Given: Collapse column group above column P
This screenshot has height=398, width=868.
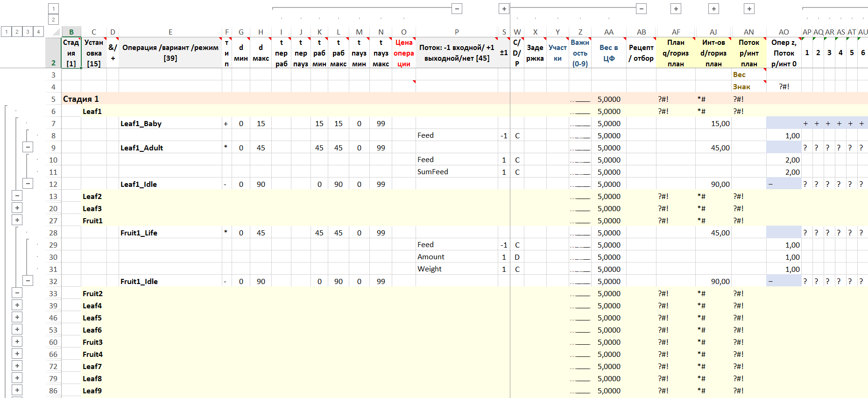Looking at the screenshot, I should point(457,8).
